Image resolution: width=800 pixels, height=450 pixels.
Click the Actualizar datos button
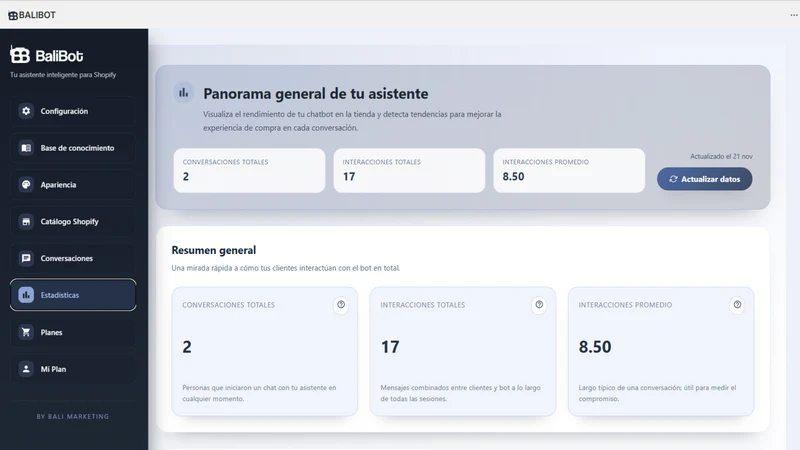pos(705,179)
